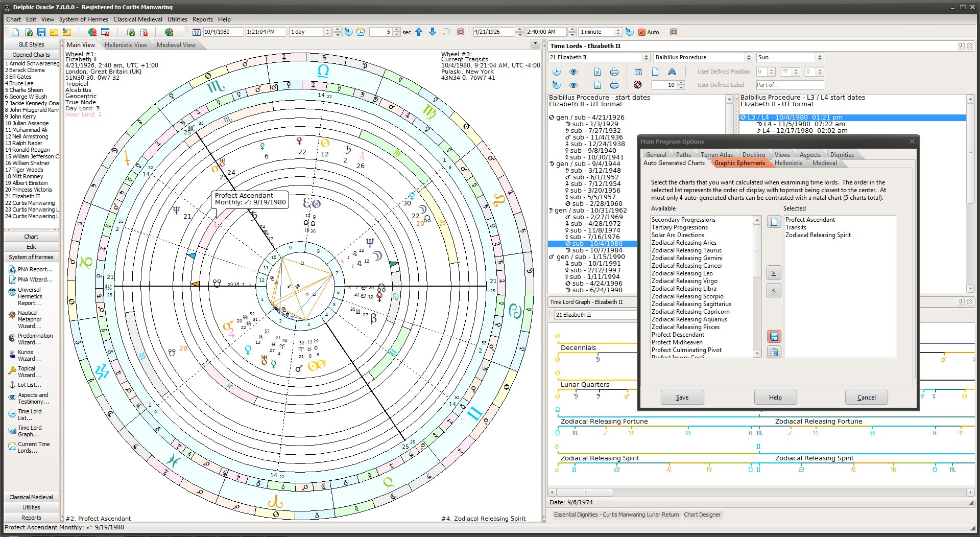
Task: Click Help in Main Program Options
Action: pos(775,398)
